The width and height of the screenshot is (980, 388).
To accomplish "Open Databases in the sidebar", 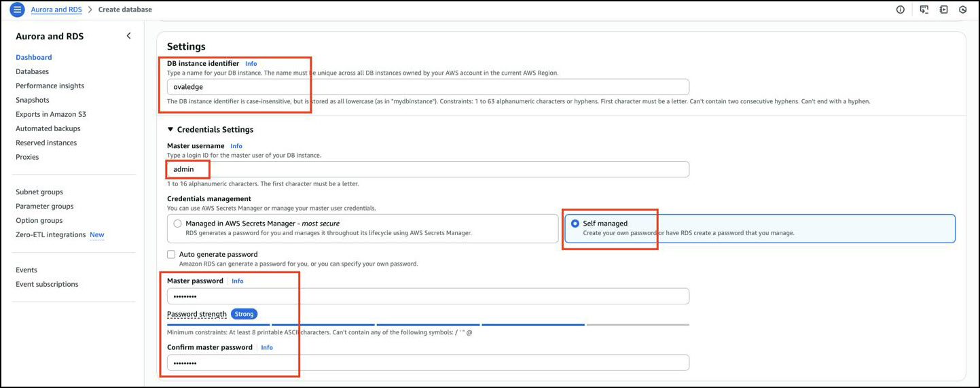I will point(32,71).
